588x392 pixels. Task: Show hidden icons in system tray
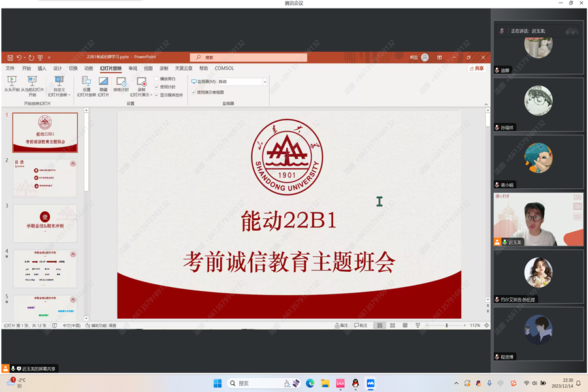click(456, 383)
